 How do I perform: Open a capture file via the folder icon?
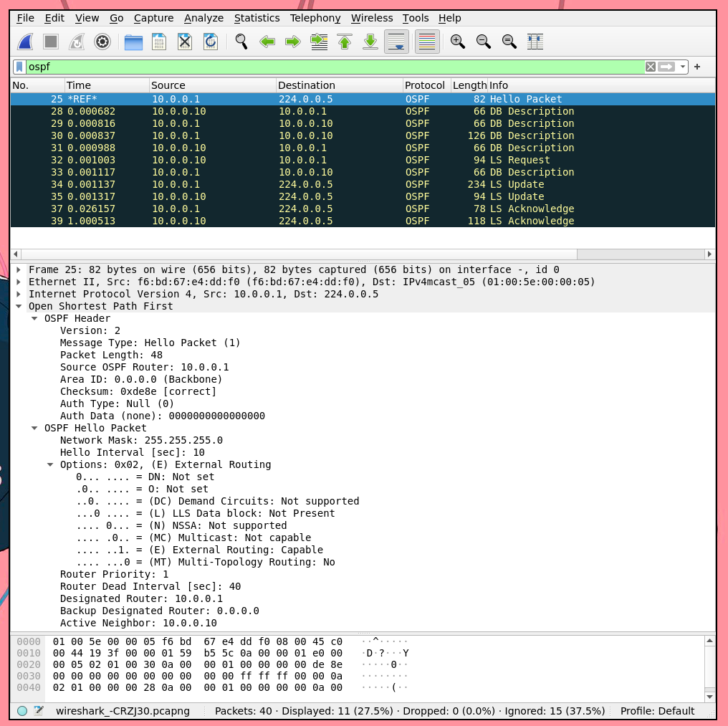tap(133, 42)
